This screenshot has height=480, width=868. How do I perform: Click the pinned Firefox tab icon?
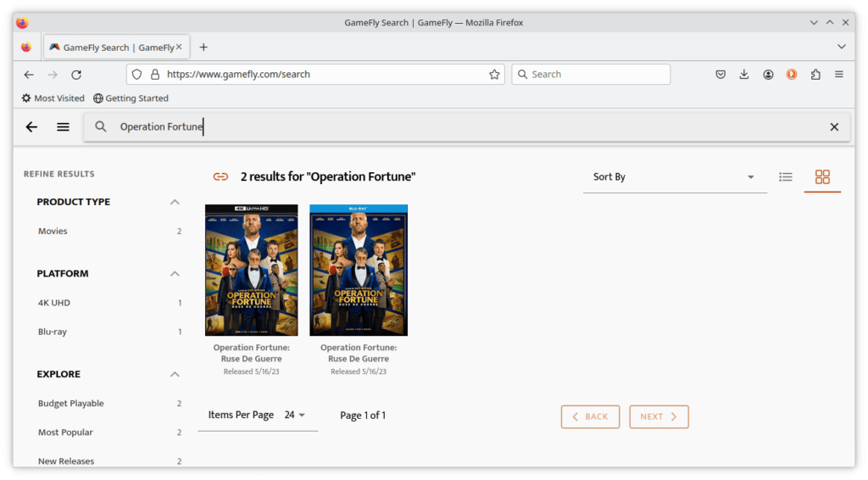pyautogui.click(x=26, y=47)
